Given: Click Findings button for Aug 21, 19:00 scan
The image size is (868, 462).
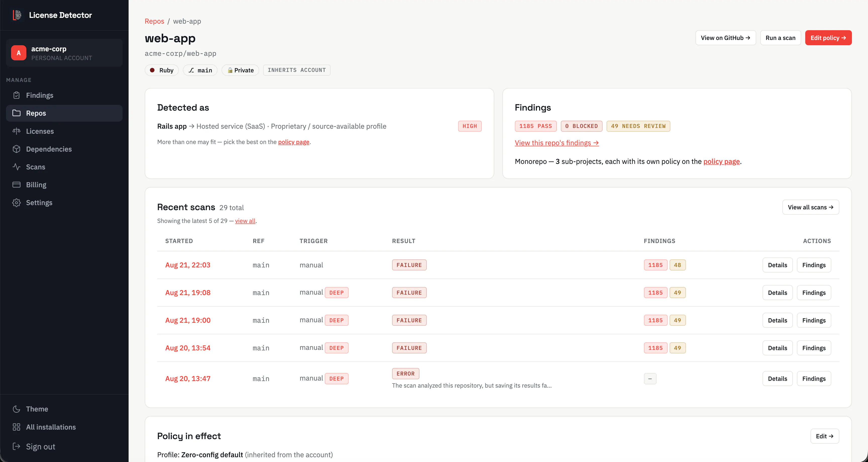Looking at the screenshot, I should [x=814, y=320].
